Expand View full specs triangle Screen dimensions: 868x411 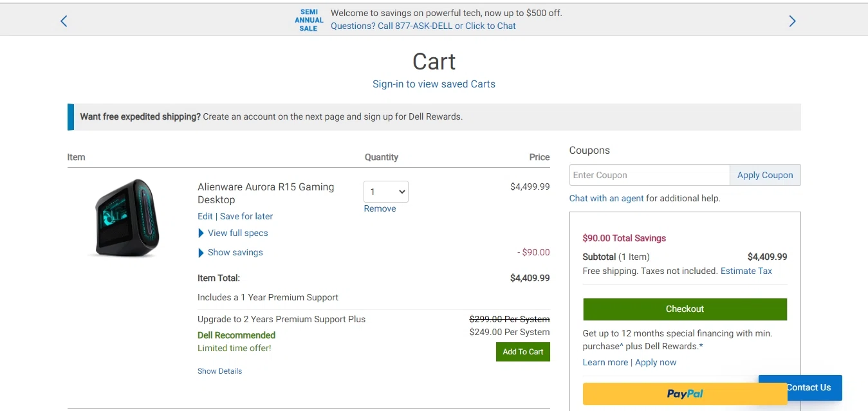point(201,233)
